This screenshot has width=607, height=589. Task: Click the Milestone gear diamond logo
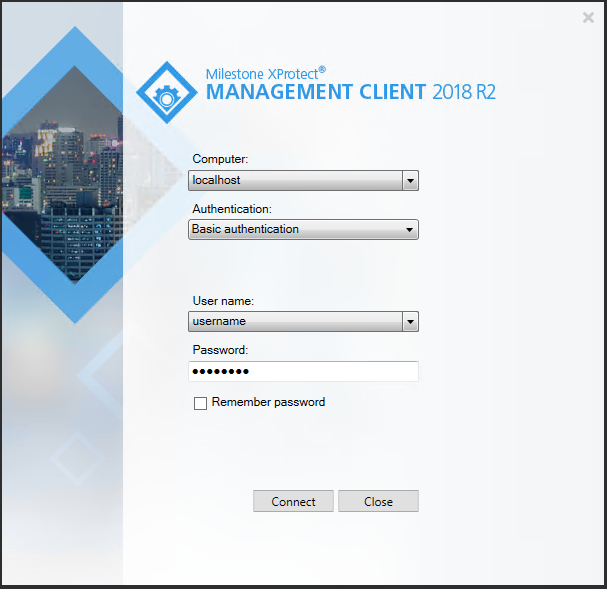[167, 92]
